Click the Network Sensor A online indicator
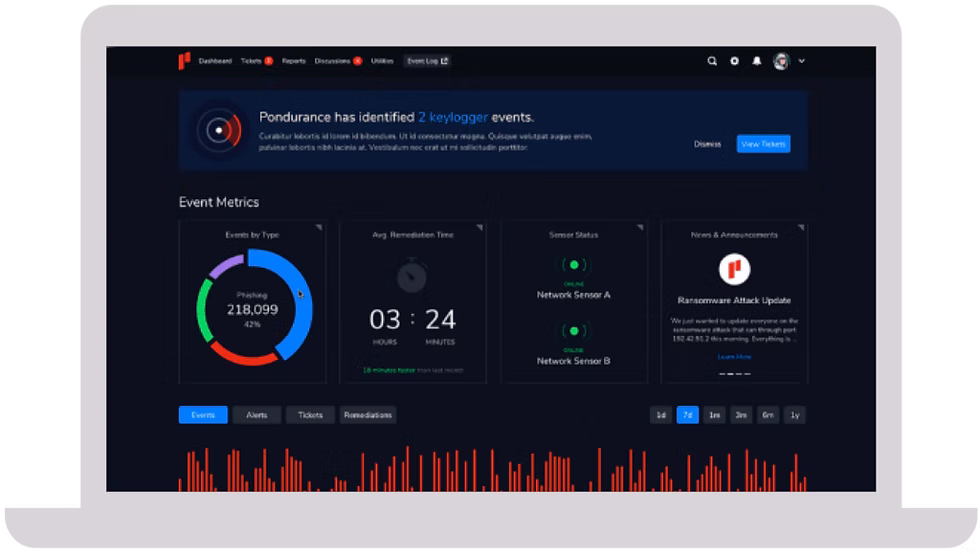Screen dimensions: 980x554 pyautogui.click(x=574, y=265)
